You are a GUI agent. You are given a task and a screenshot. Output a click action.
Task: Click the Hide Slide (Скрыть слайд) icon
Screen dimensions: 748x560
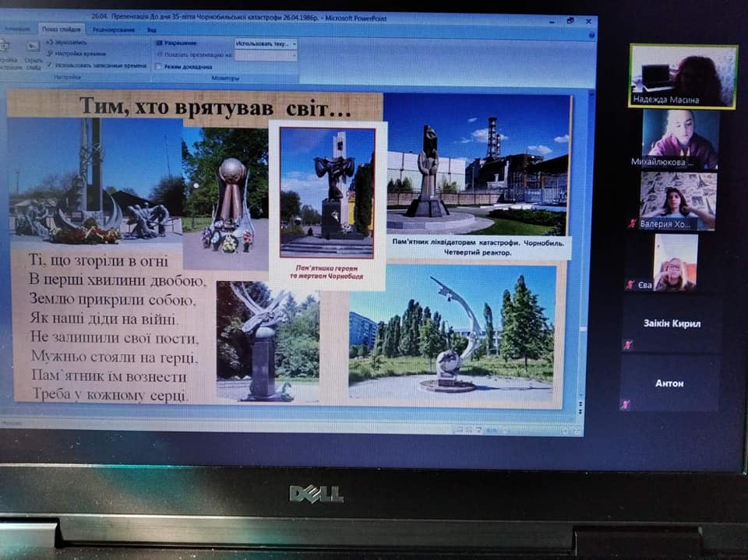(32, 47)
